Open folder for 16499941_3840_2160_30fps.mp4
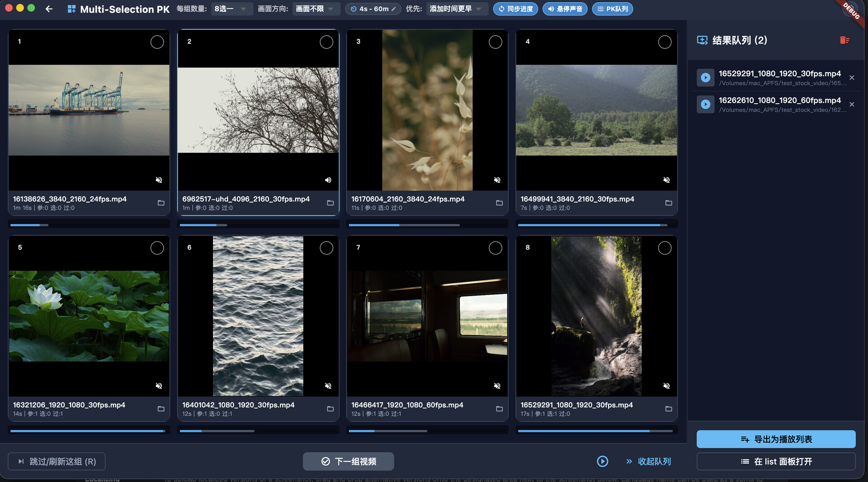This screenshot has height=482, width=868. pos(669,203)
